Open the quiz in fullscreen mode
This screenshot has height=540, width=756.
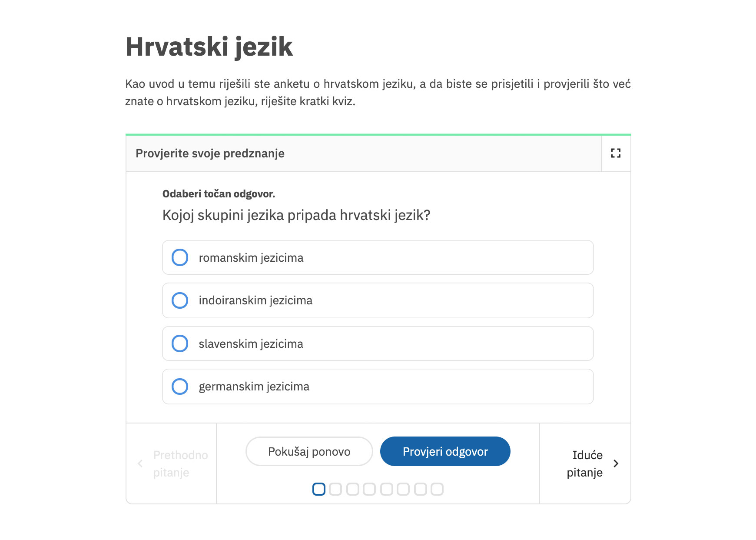point(616,153)
